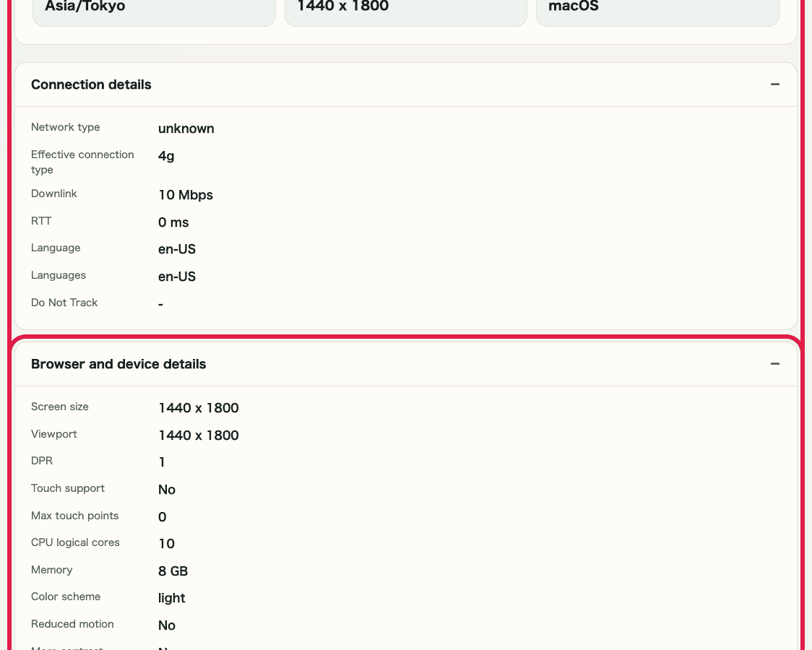The height and width of the screenshot is (650, 812).
Task: Click the minus icon beside Connection details
Action: [x=774, y=84]
